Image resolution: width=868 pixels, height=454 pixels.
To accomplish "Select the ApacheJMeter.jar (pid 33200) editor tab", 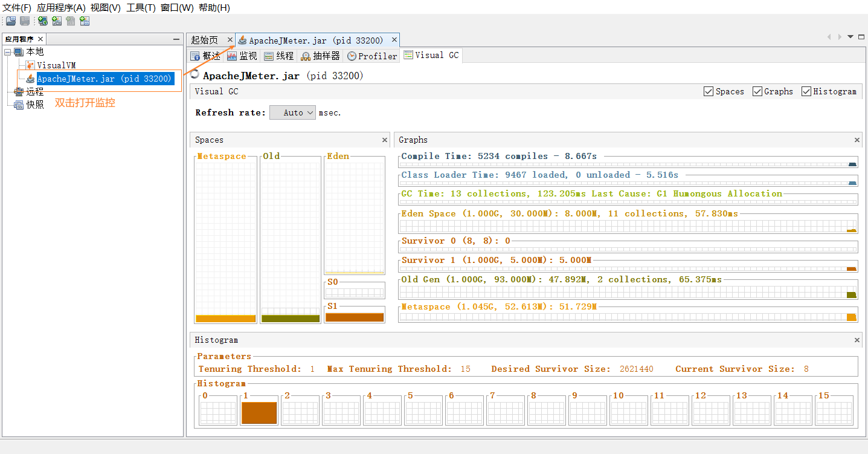I will coord(316,41).
